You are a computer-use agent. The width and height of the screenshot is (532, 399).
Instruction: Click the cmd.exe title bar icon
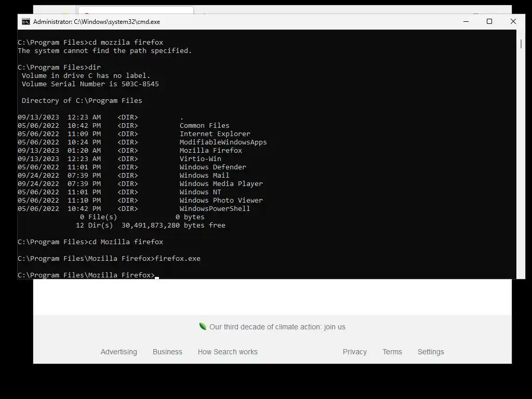(26, 22)
